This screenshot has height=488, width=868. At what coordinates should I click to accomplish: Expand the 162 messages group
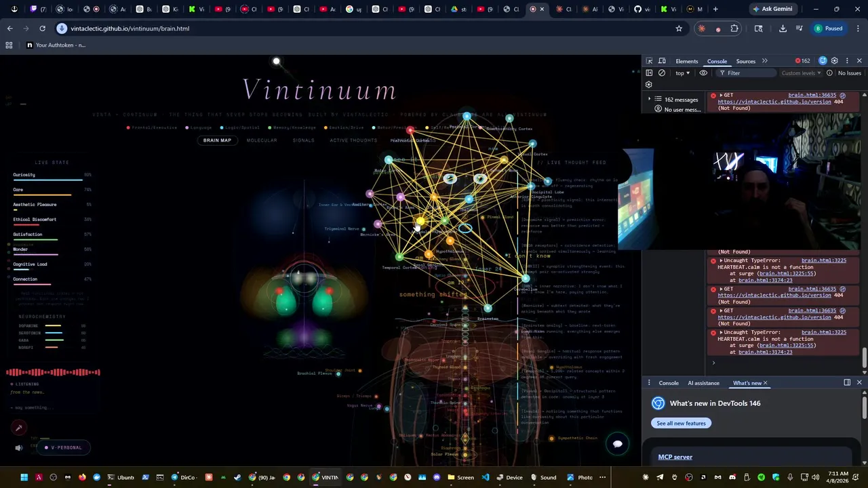point(649,100)
